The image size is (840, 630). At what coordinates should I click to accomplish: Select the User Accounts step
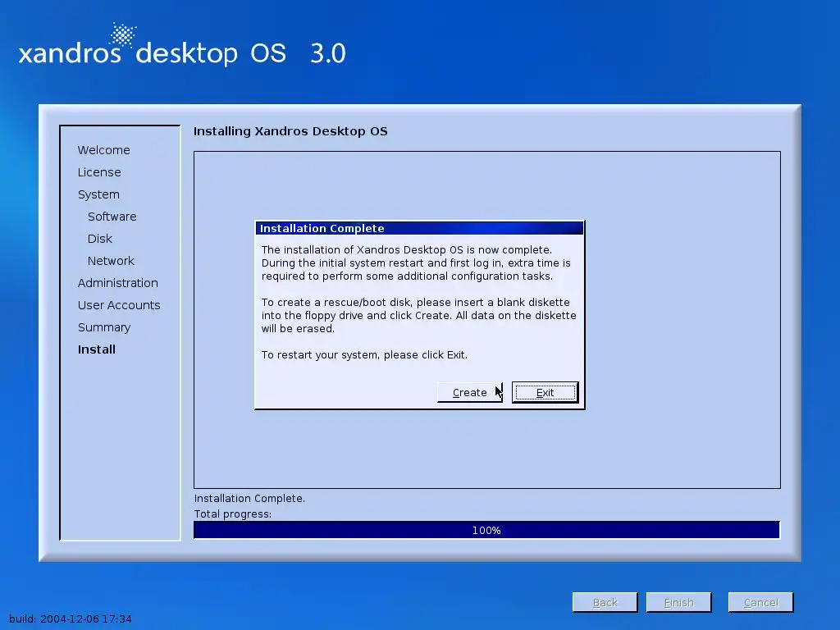[119, 305]
